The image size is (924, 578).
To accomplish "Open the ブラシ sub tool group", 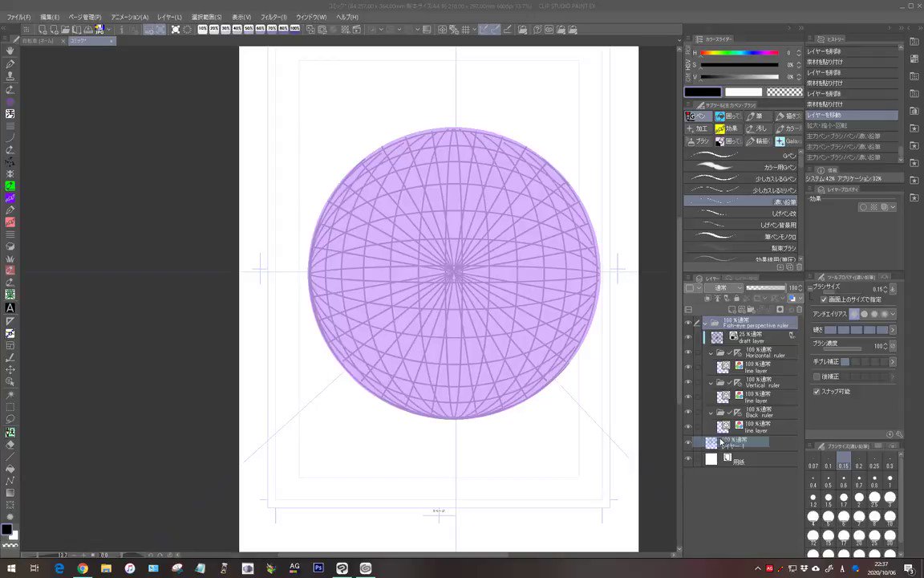I will [x=699, y=141].
